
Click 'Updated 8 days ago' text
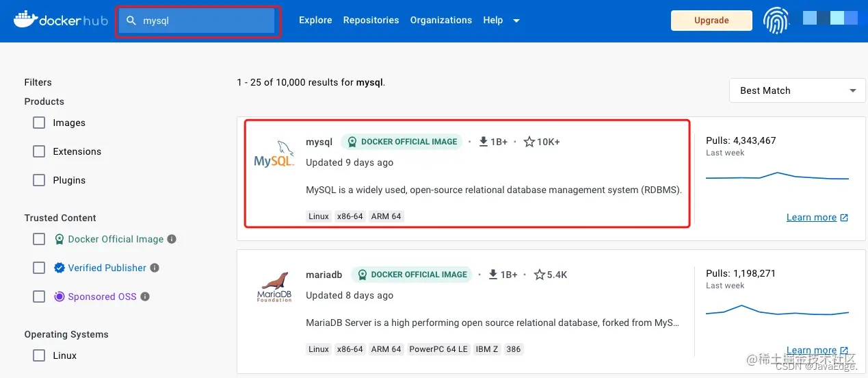click(350, 295)
